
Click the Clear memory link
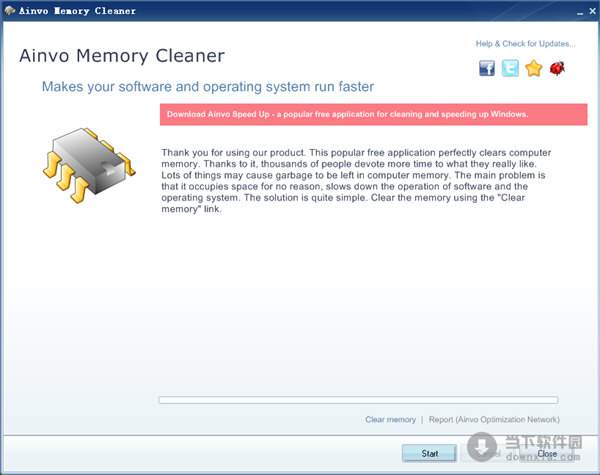point(390,420)
